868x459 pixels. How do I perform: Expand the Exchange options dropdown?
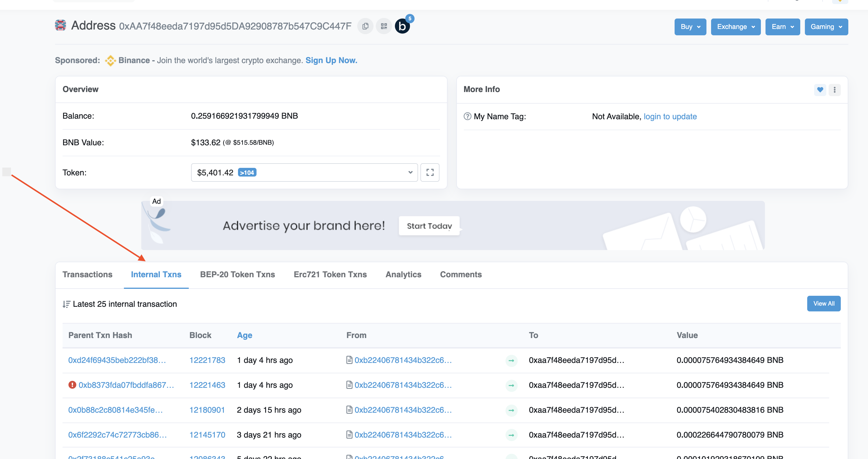736,27
